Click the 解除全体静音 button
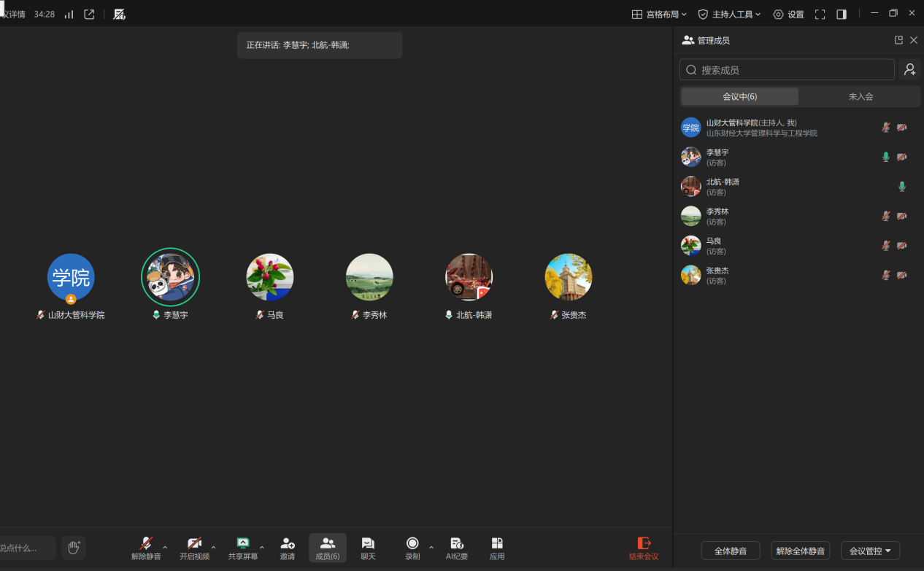Screen dimensions: 924x571 (x=800, y=551)
